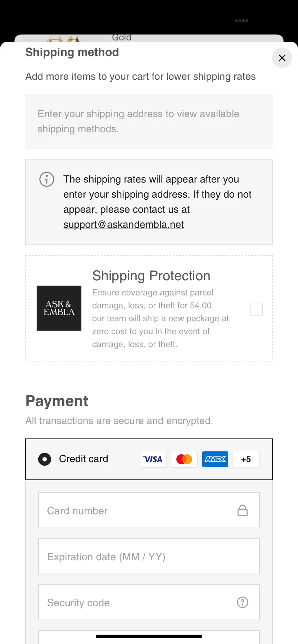Click the Shipping Protection heading
The image size is (298, 644).
(151, 276)
